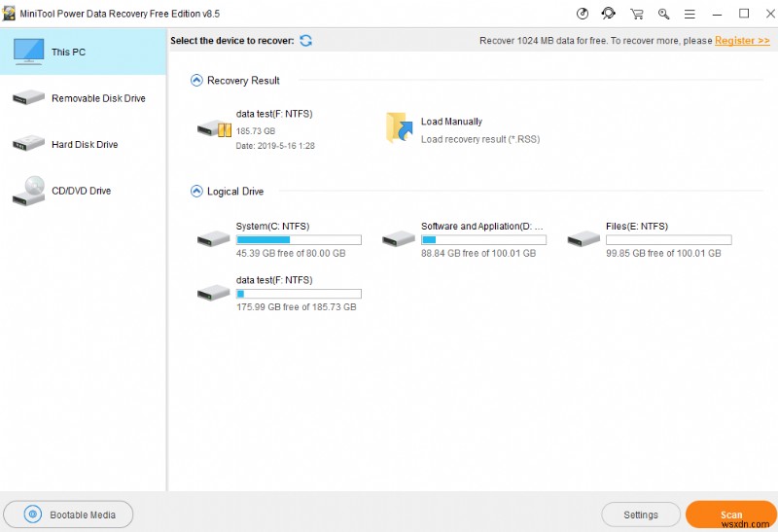Image resolution: width=778 pixels, height=532 pixels.
Task: Select the System(C: NTFS) drive icon
Action: 213,238
